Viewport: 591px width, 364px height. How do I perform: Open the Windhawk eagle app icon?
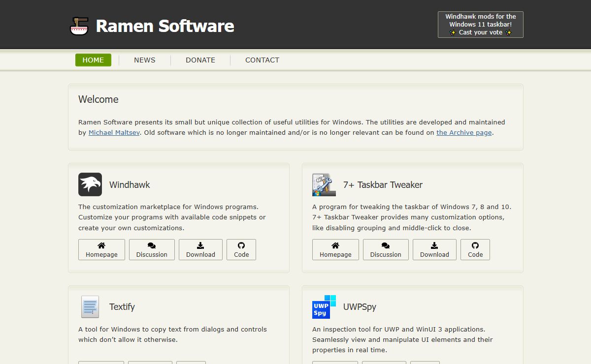[90, 184]
